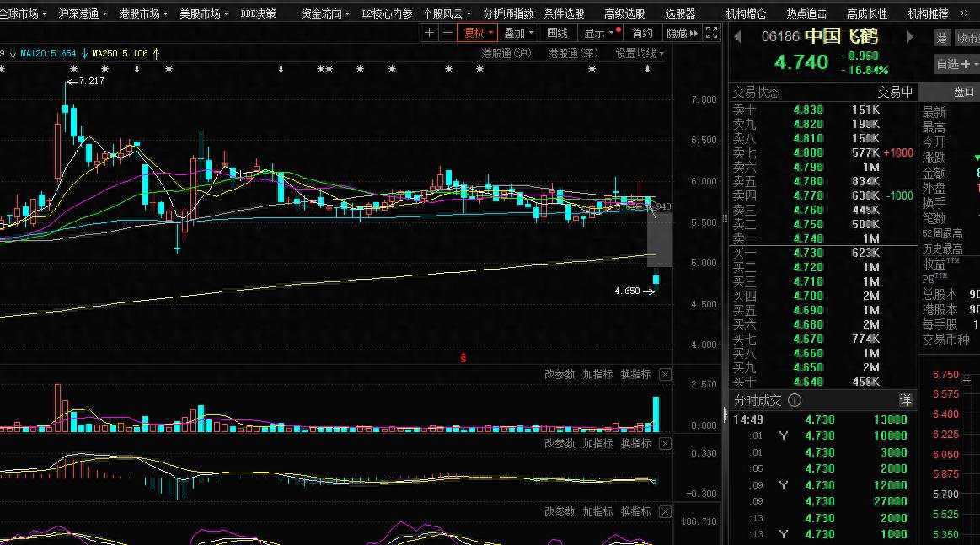Toggle 简约 simple display mode
The image size is (980, 545).
[x=642, y=33]
